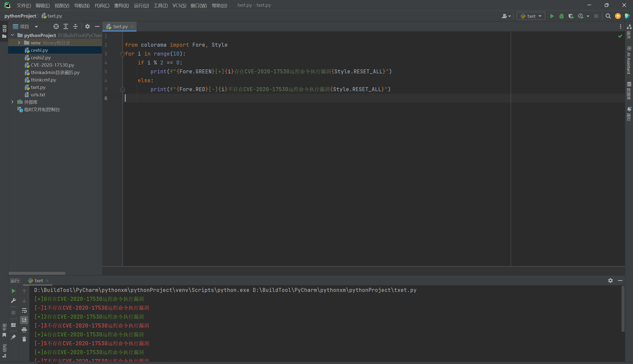The image size is (633, 364).
Task: Open the Tools menu
Action: point(160,5)
